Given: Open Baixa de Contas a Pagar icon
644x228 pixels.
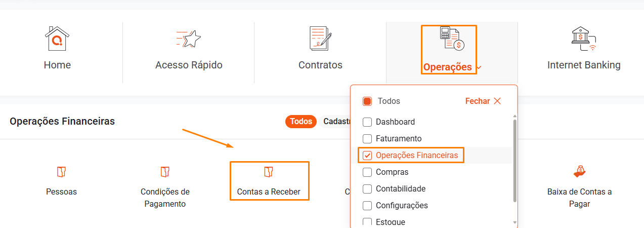Looking at the screenshot, I should (579, 172).
